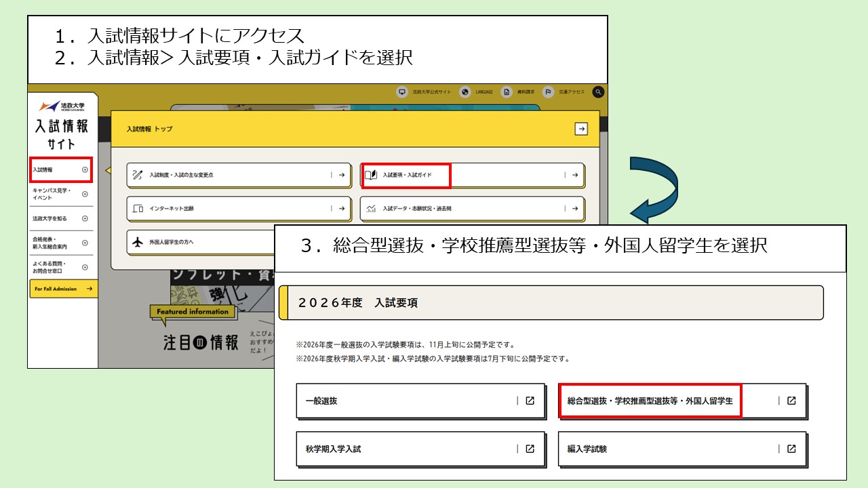Click the monitor icon for 法政大学公式サイト
This screenshot has height=488, width=868.
click(401, 92)
